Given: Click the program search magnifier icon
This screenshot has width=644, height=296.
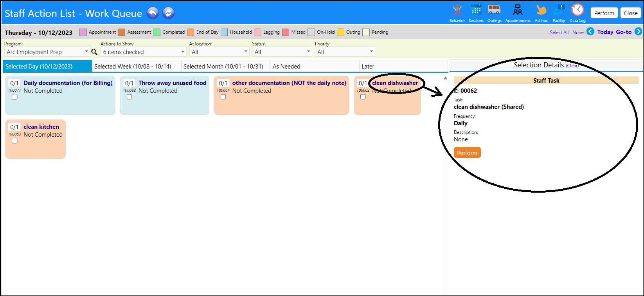Looking at the screenshot, I should 94,52.
